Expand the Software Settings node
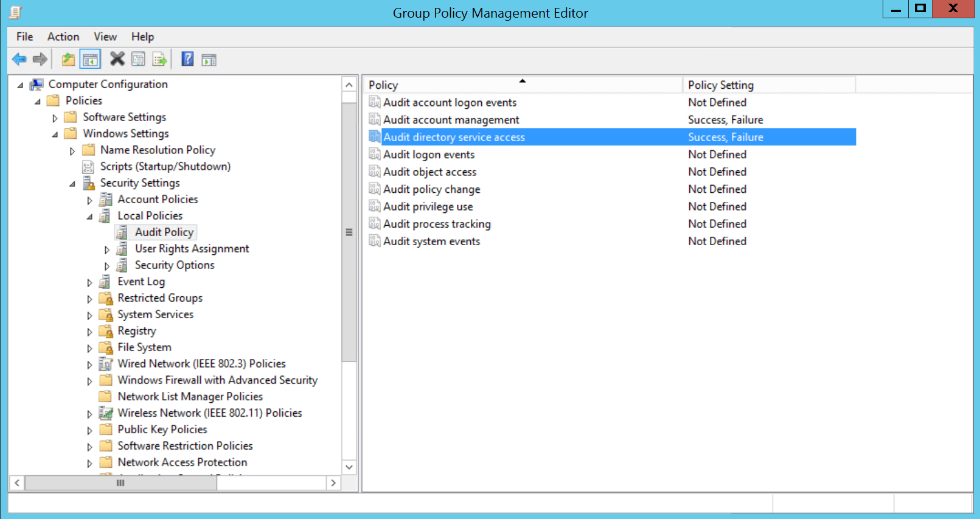The image size is (980, 519). [x=55, y=118]
